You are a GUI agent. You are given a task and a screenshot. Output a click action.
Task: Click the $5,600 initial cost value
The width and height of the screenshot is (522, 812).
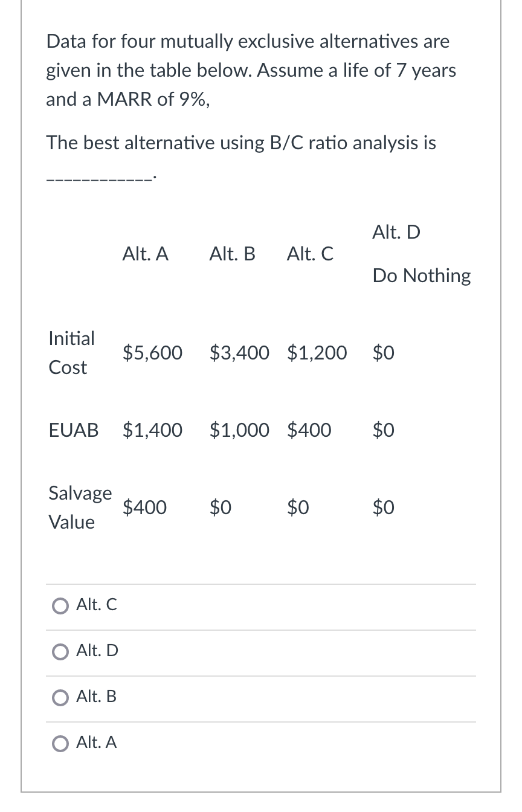pyautogui.click(x=152, y=353)
